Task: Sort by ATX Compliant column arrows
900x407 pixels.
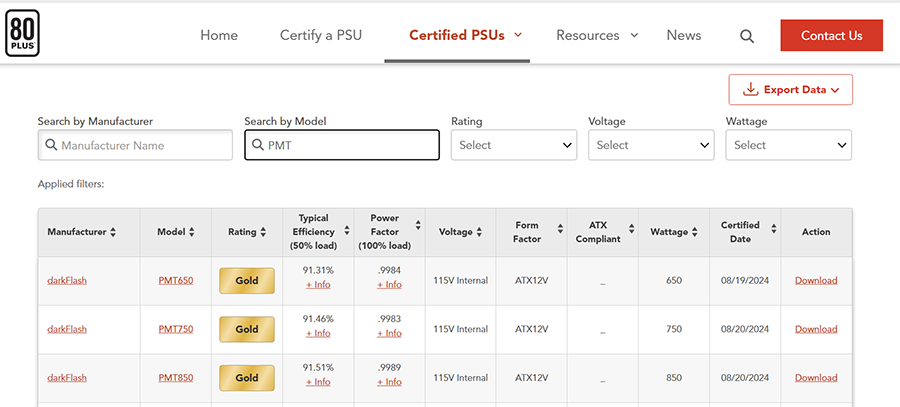Action: click(x=631, y=228)
